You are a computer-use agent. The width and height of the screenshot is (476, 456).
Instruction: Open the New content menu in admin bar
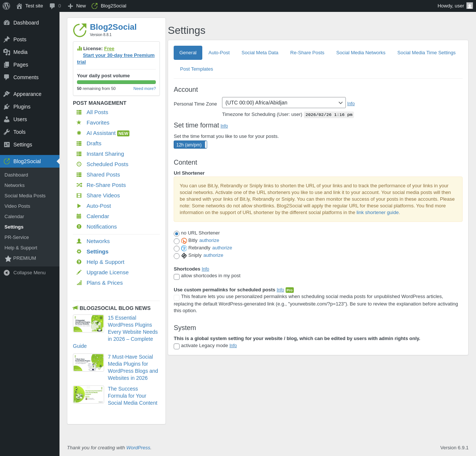pyautogui.click(x=77, y=6)
